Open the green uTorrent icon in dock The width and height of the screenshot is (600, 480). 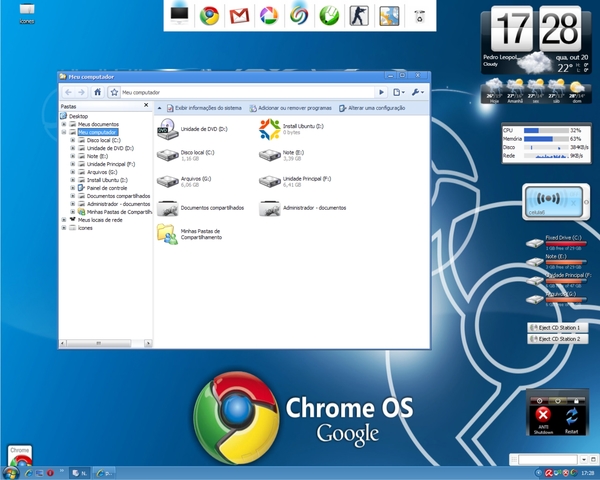329,16
